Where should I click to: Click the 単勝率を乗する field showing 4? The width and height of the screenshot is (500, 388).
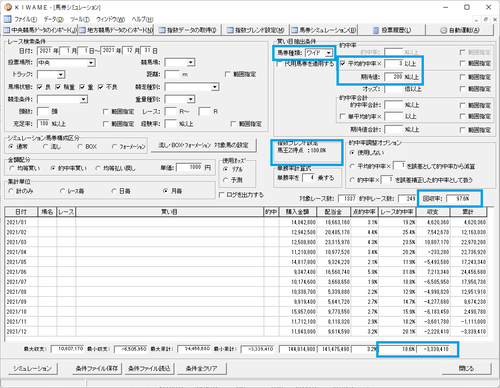[308, 178]
